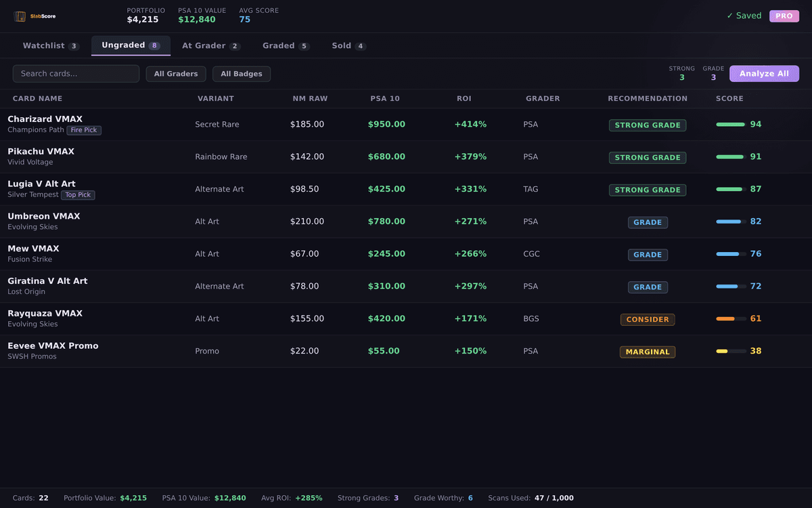Open the At Grader tab

[x=206, y=45]
